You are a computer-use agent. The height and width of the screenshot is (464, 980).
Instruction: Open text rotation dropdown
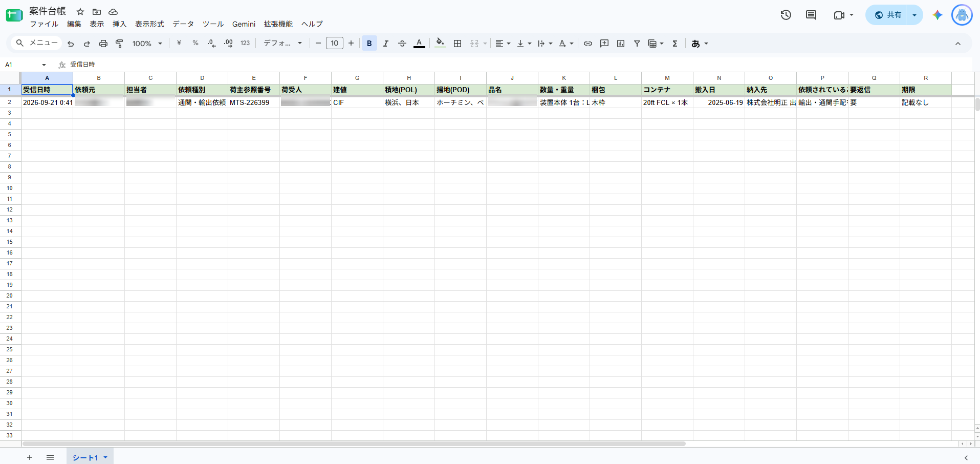pos(566,44)
